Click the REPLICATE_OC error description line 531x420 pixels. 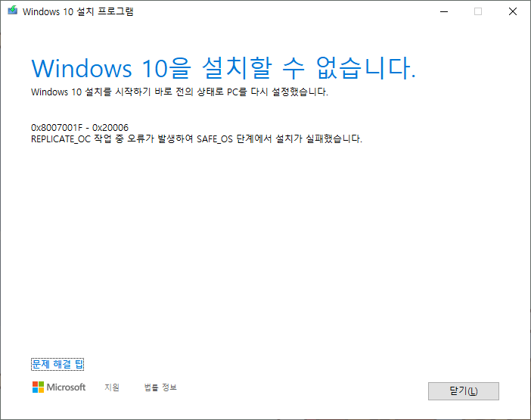[x=197, y=139]
